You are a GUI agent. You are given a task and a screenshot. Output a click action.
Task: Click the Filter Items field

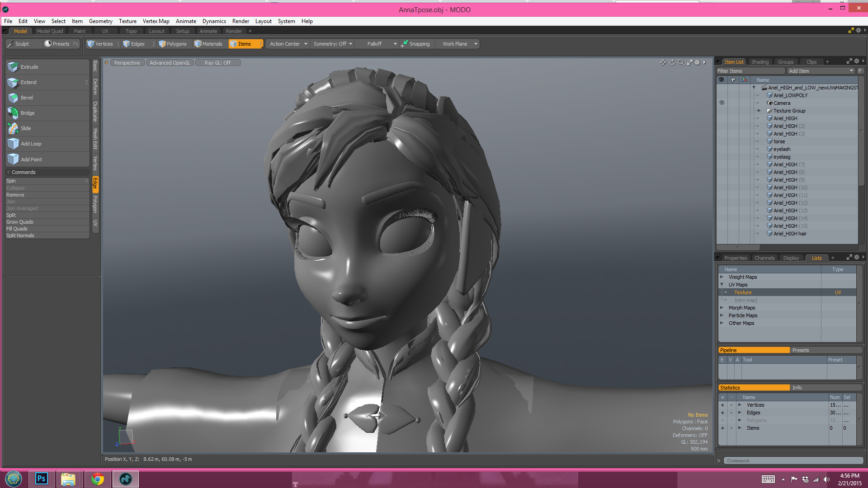coord(750,71)
